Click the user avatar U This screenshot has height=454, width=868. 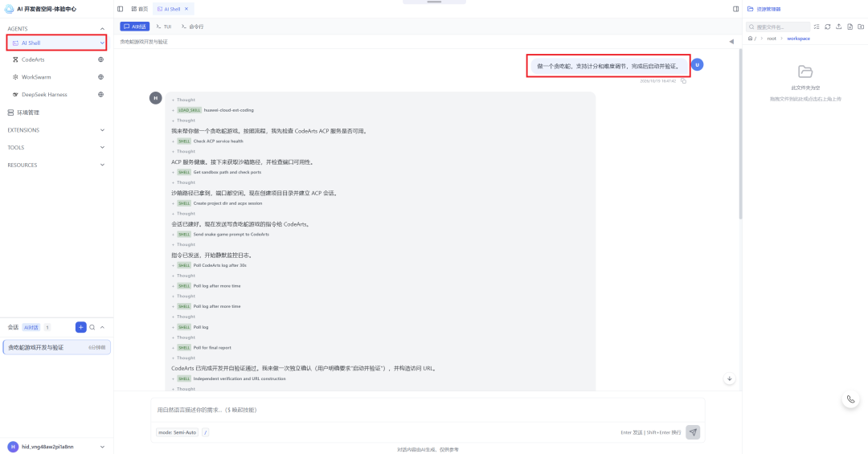click(x=697, y=65)
